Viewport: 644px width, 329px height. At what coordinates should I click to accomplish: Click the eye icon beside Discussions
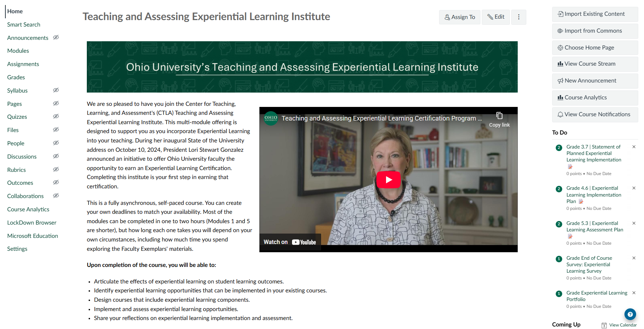pyautogui.click(x=56, y=156)
